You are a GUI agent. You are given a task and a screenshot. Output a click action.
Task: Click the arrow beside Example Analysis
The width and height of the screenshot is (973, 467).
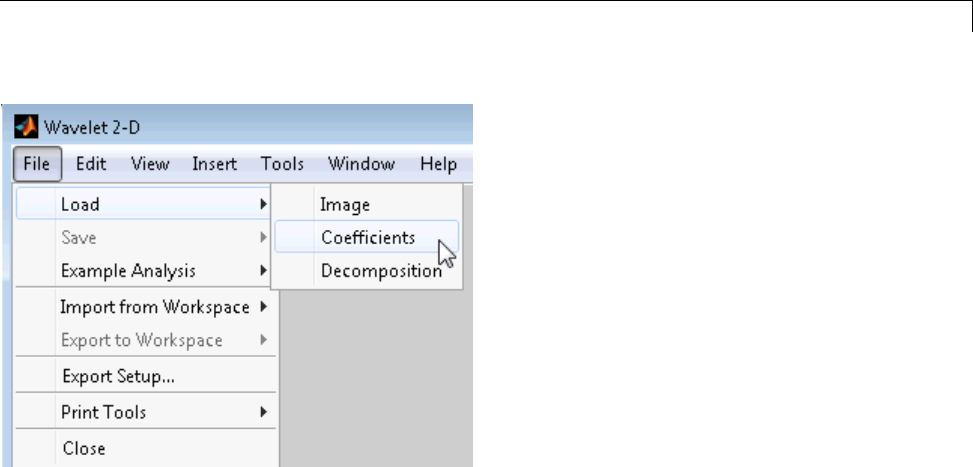(264, 270)
